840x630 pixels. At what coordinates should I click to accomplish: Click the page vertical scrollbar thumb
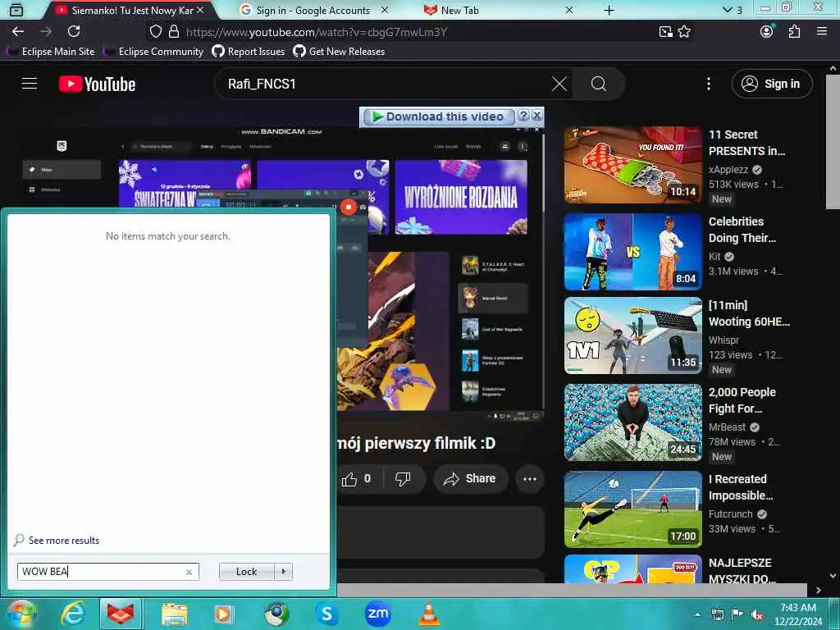[x=833, y=142]
